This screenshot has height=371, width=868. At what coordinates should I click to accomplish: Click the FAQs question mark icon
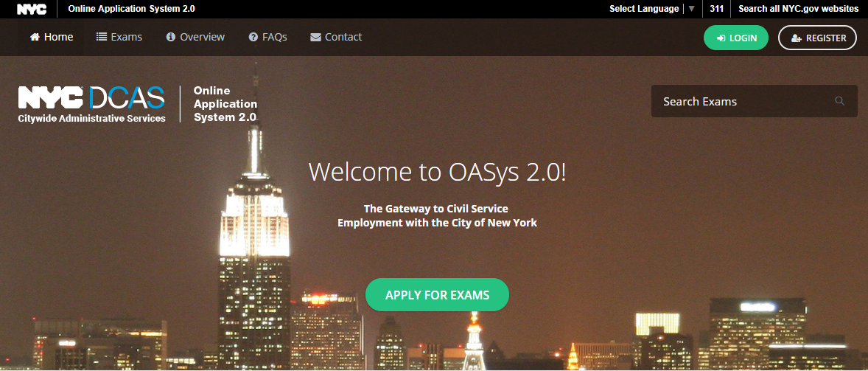[x=253, y=37]
